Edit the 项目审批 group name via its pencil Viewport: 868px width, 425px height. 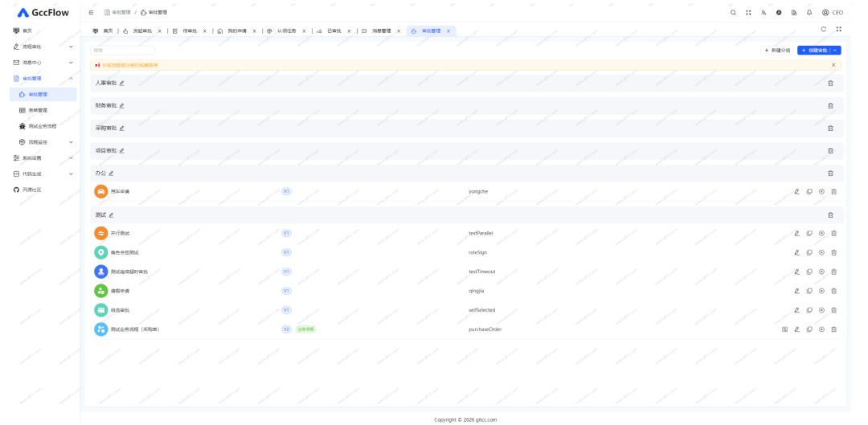122,150
